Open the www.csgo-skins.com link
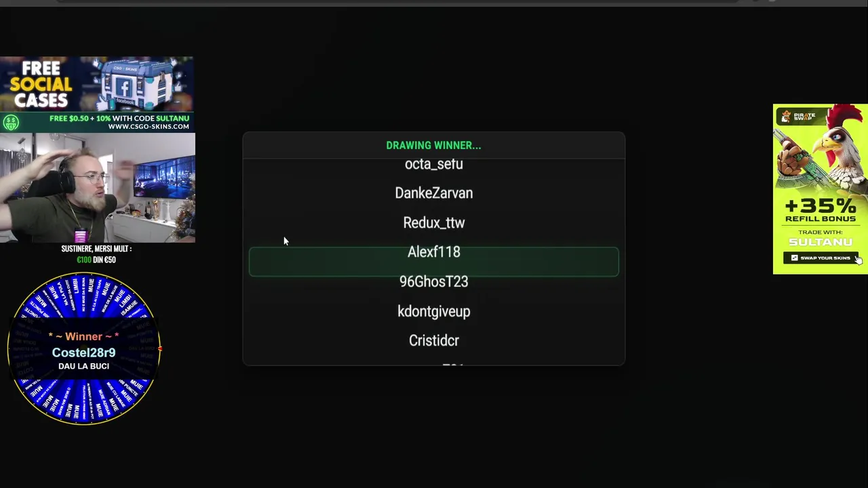 149,127
